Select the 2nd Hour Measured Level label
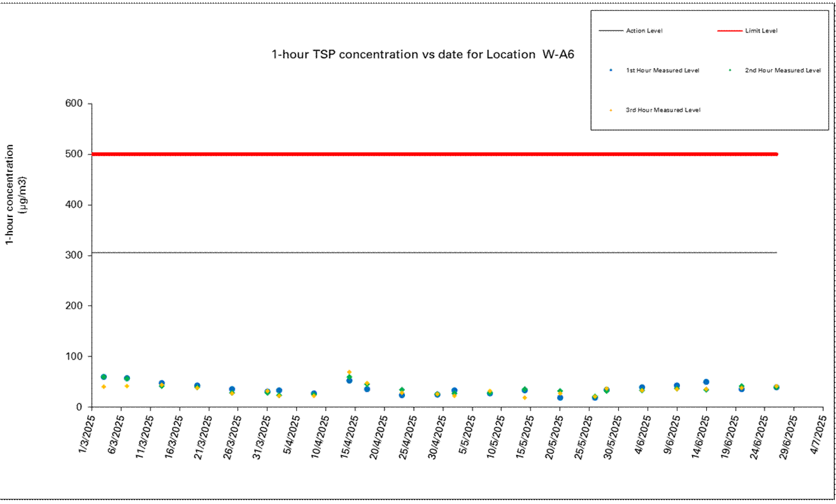836x504 pixels. (x=783, y=71)
